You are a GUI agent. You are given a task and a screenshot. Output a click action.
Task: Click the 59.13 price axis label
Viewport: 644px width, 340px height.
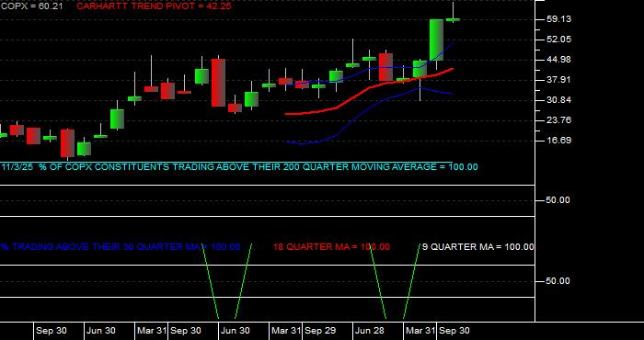point(559,19)
